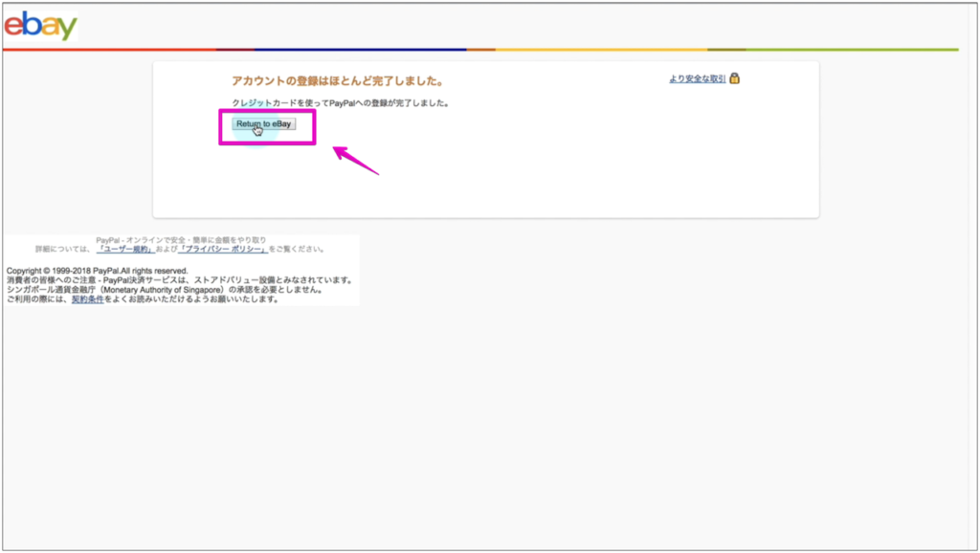Select the heading アカウントの登録はほとんど完了しました。
Viewport: 980px width, 553px height.
338,81
